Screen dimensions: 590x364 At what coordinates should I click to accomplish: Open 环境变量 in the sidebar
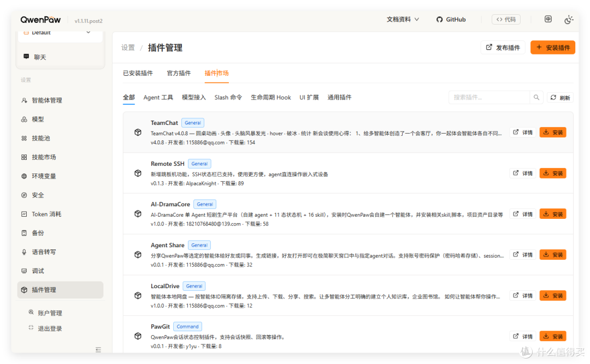point(60,176)
